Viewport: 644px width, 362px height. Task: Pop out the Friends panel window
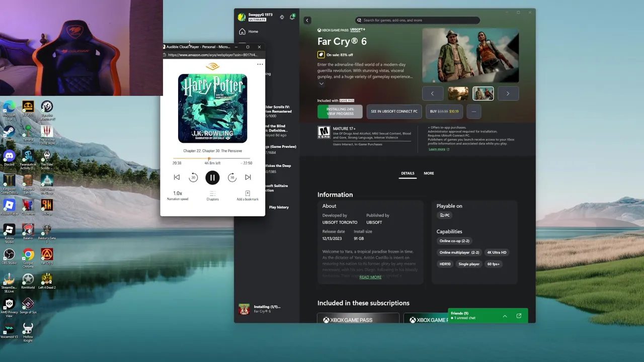pyautogui.click(x=519, y=316)
